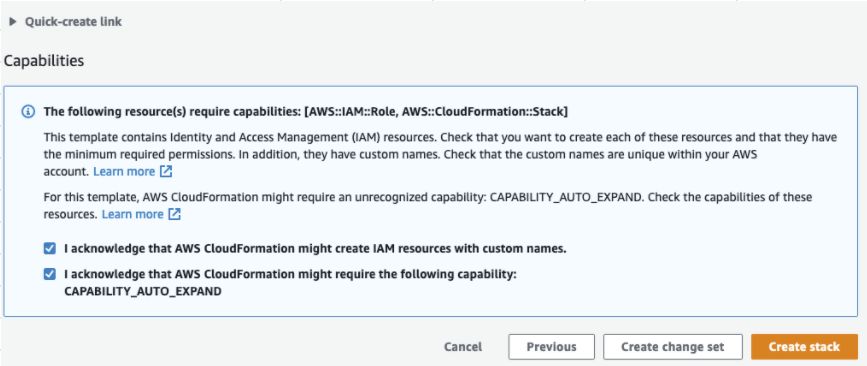Click the bold required capabilities alert header
The height and width of the screenshot is (366, 867).
pos(306,112)
